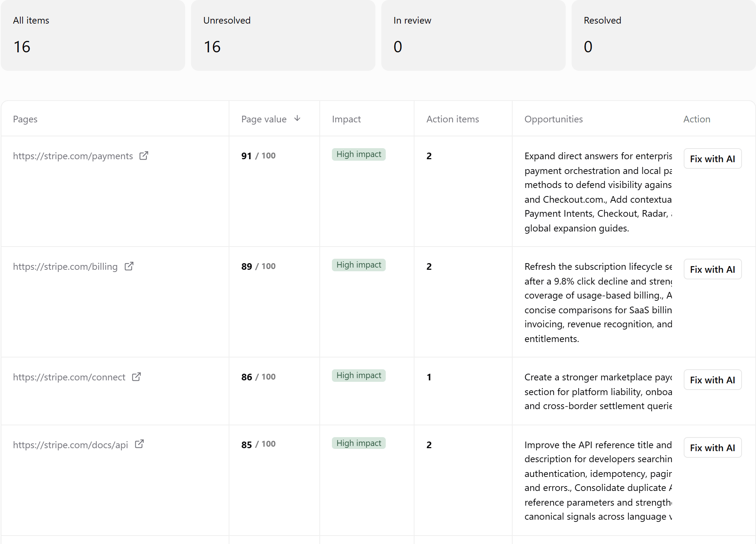Screen dimensions: 756x544
Task: Toggle Page value sort arrow
Action: (x=297, y=118)
